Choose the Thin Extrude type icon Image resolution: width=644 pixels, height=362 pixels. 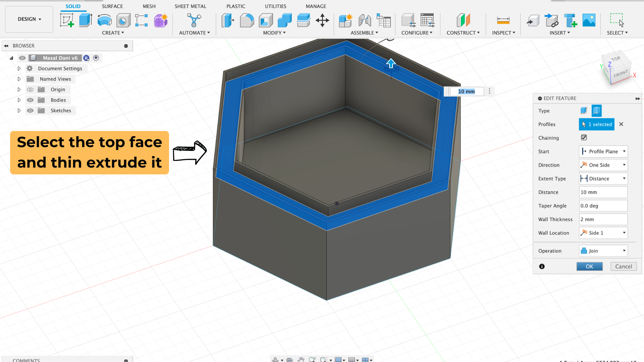click(596, 111)
